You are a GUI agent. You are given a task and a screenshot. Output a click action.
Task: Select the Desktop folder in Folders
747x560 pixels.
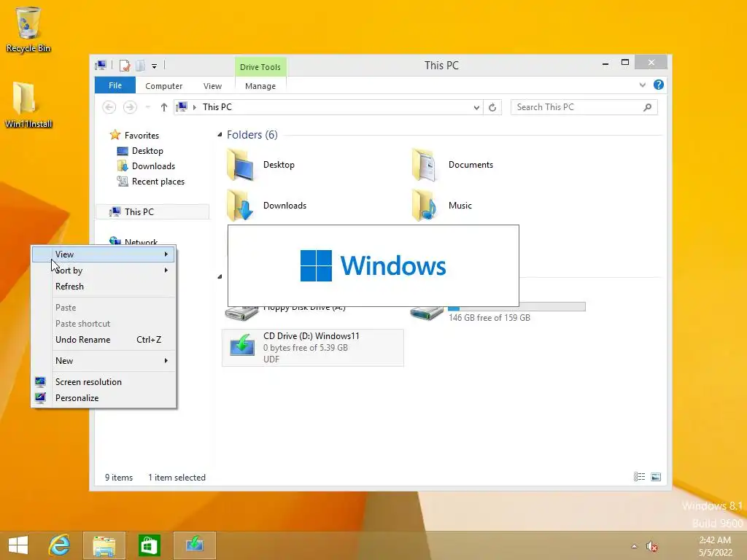(260, 165)
